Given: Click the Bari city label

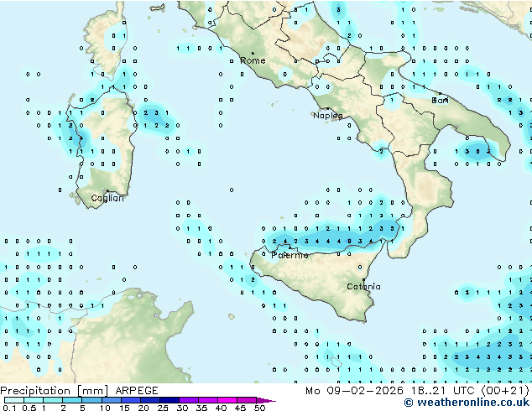Looking at the screenshot, I should pyautogui.click(x=440, y=100).
